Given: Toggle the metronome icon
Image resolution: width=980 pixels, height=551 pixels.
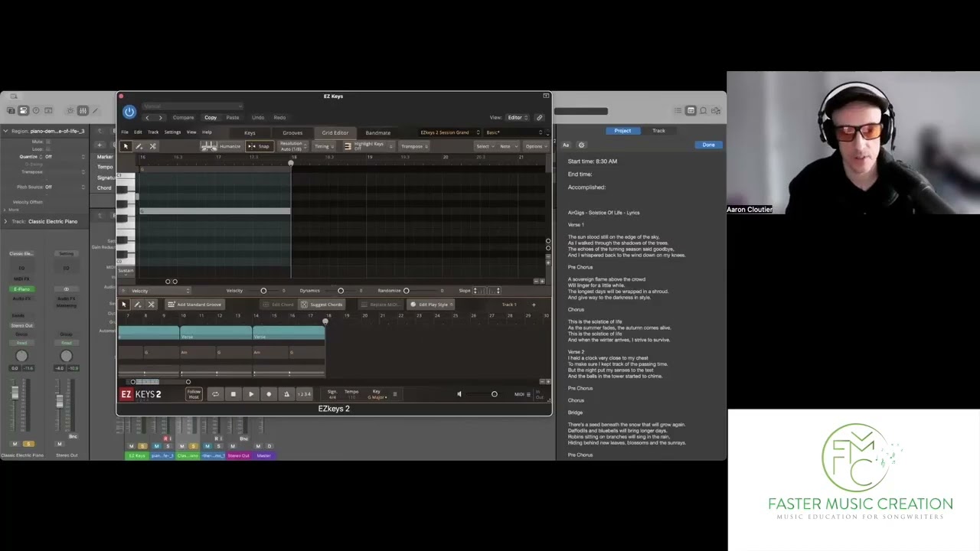Looking at the screenshot, I should (x=286, y=394).
